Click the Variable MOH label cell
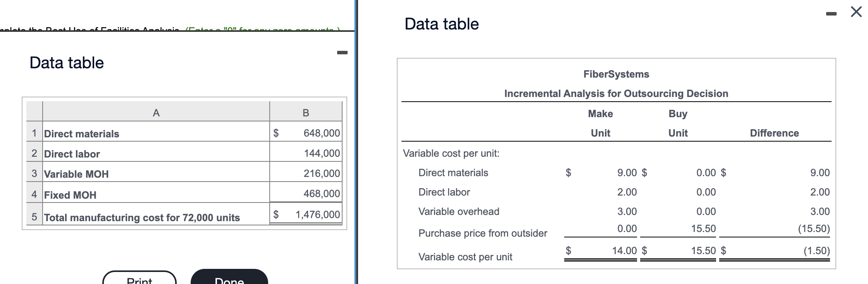 click(76, 174)
